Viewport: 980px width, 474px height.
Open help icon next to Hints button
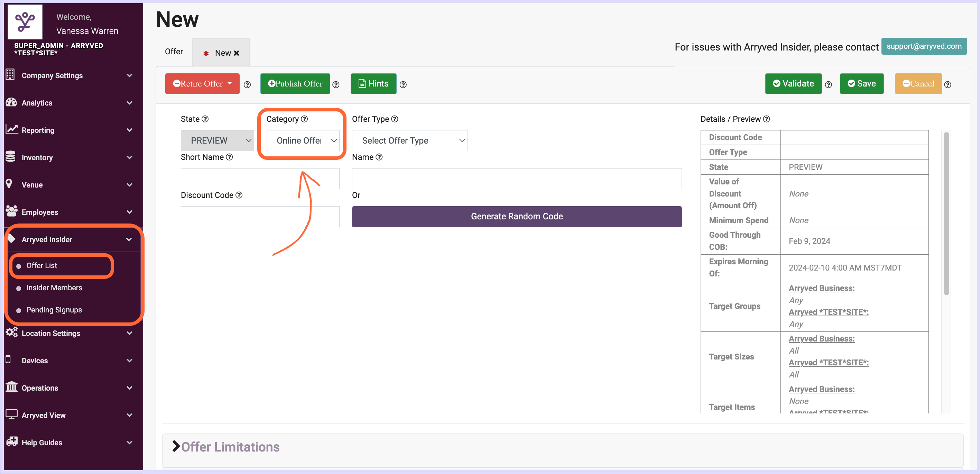pos(403,84)
